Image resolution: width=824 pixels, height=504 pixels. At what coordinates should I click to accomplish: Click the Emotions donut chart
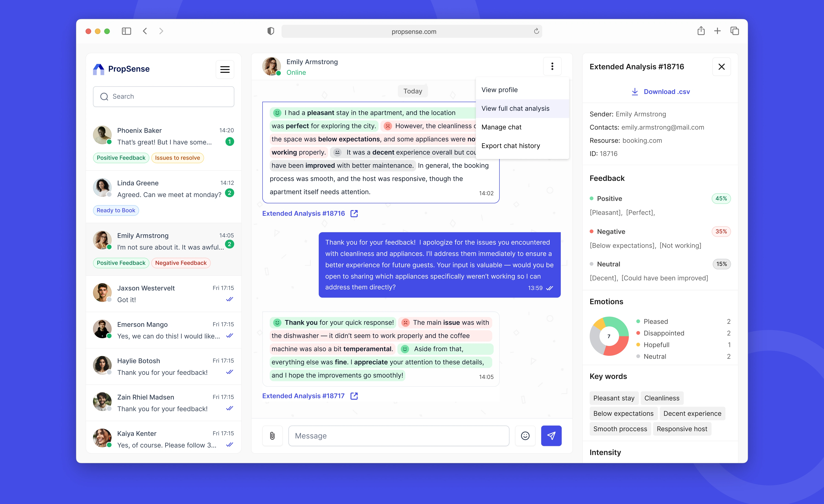[x=609, y=336]
